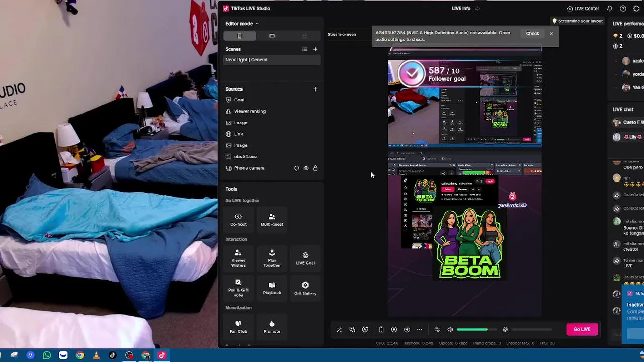The height and width of the screenshot is (362, 644).
Task: Open the LIVE Goal tool
Action: (305, 259)
